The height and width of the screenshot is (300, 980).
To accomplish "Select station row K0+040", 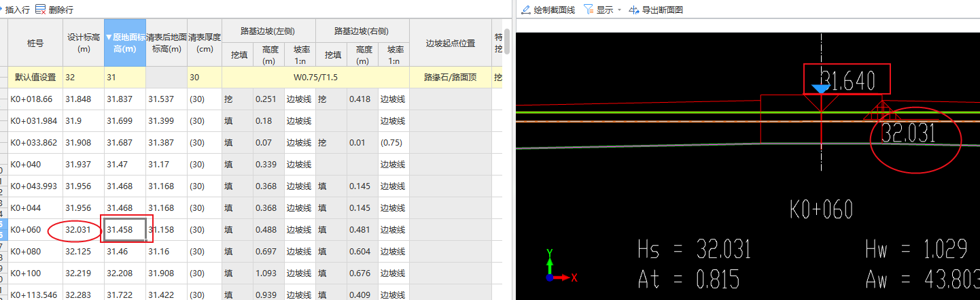I will click(35, 165).
